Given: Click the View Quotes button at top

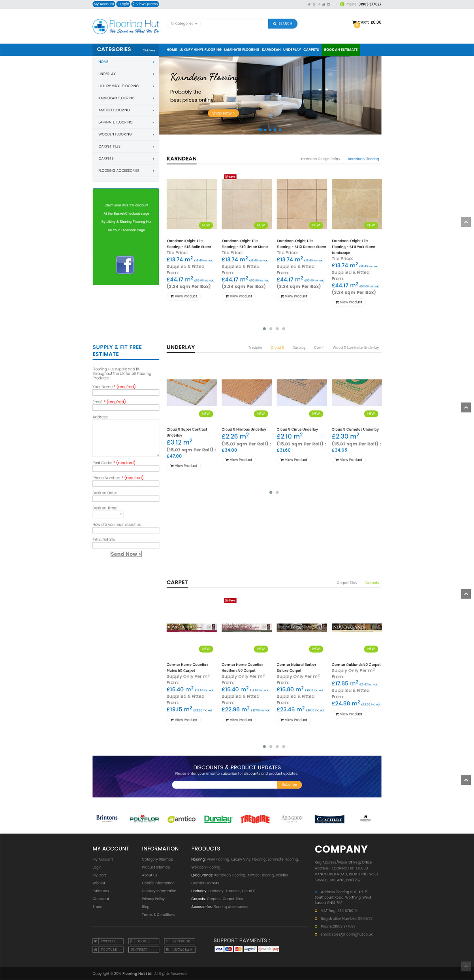Looking at the screenshot, I should pyautogui.click(x=145, y=4).
